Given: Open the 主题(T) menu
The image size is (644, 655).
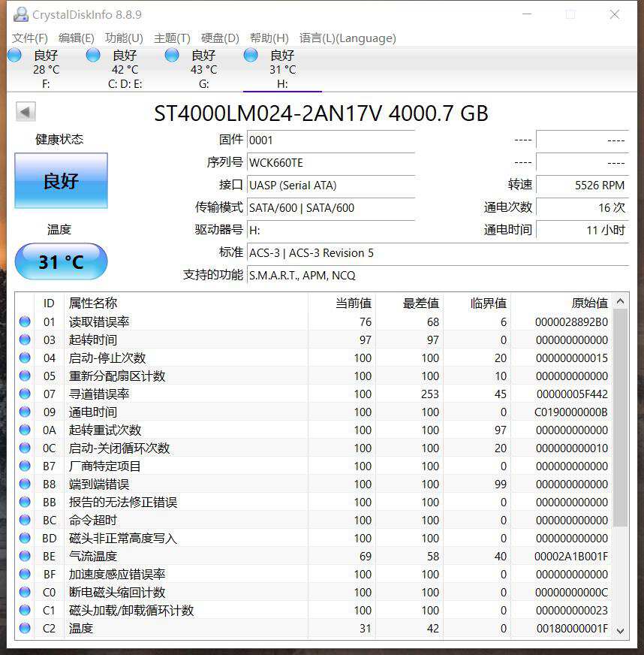Looking at the screenshot, I should pyautogui.click(x=172, y=38).
